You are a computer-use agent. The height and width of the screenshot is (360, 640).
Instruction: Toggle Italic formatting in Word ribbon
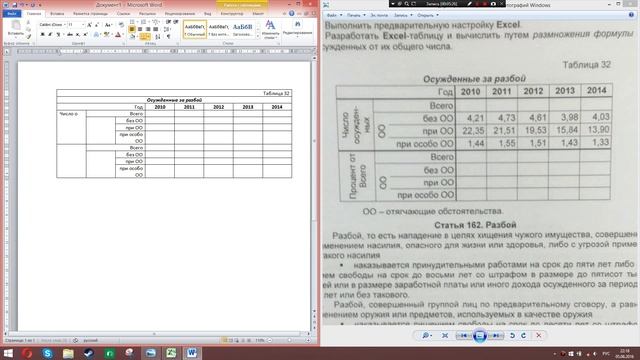50,34
